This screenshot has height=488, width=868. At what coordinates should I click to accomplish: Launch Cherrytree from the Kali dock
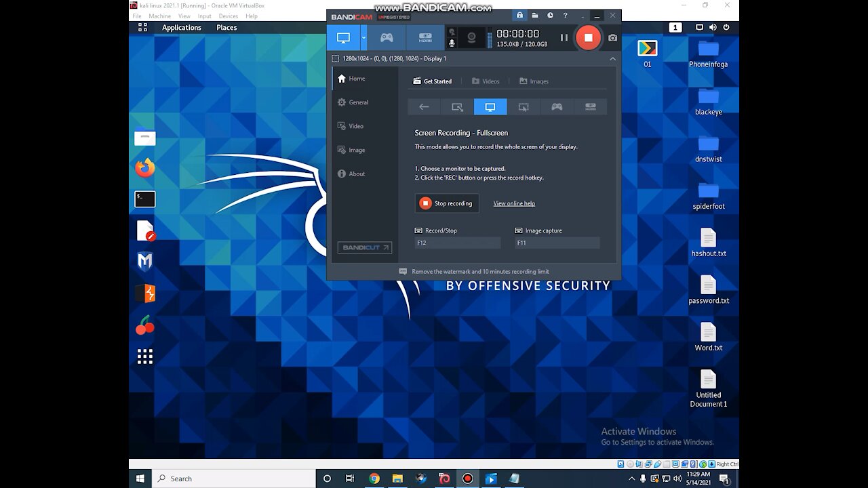145,325
